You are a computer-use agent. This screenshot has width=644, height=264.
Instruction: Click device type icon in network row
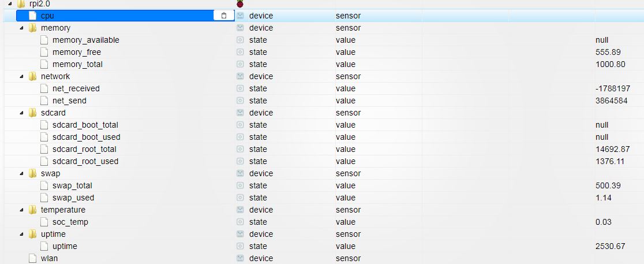click(x=240, y=76)
